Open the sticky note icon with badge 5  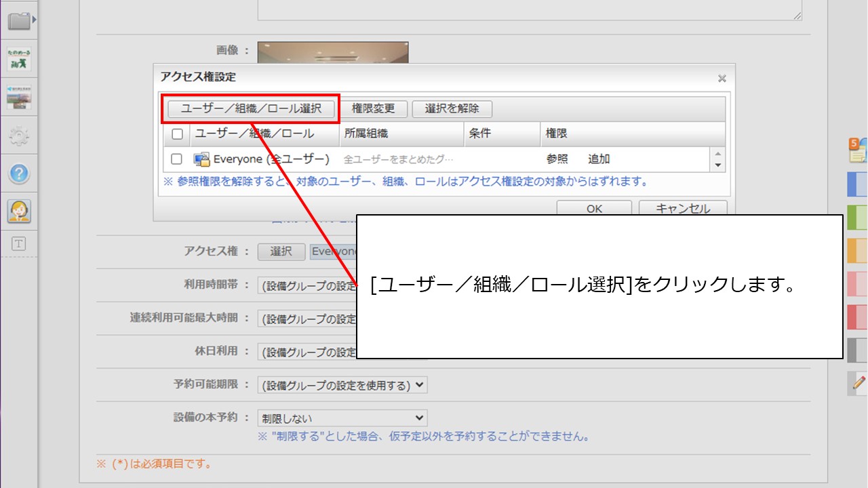857,150
